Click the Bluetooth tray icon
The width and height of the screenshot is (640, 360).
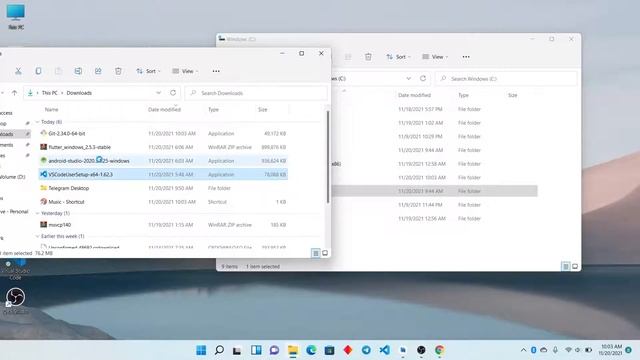[x=533, y=350]
